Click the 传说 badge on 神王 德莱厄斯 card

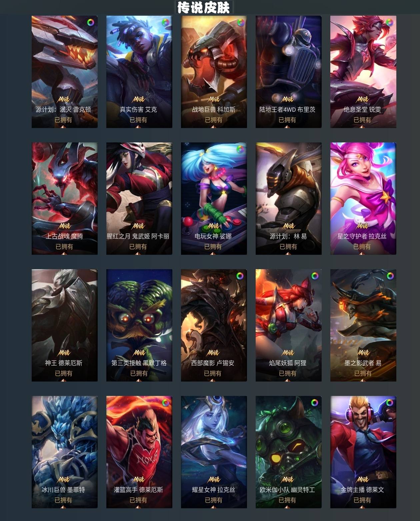tap(64, 353)
